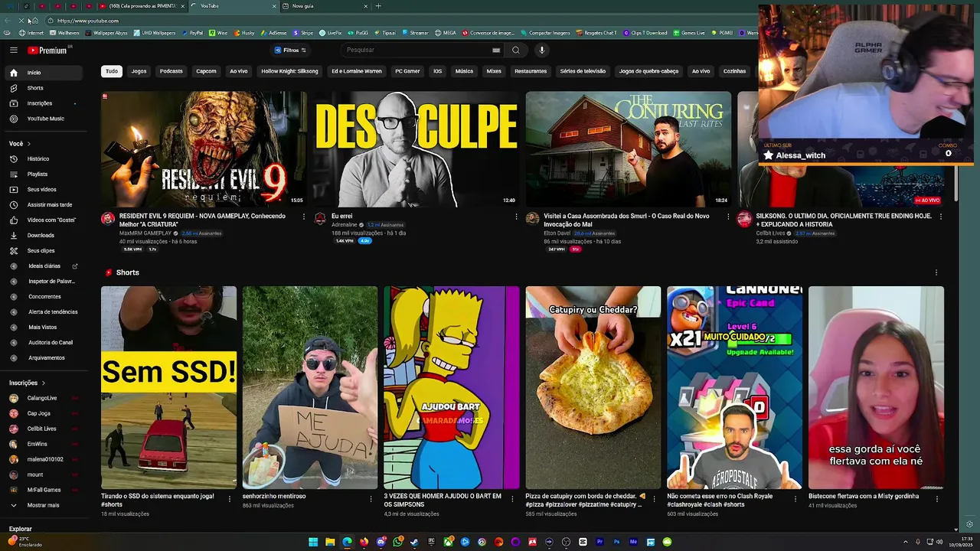Viewport: 980px width, 551px height.
Task: Select the Tudo filter chip
Action: [x=112, y=71]
